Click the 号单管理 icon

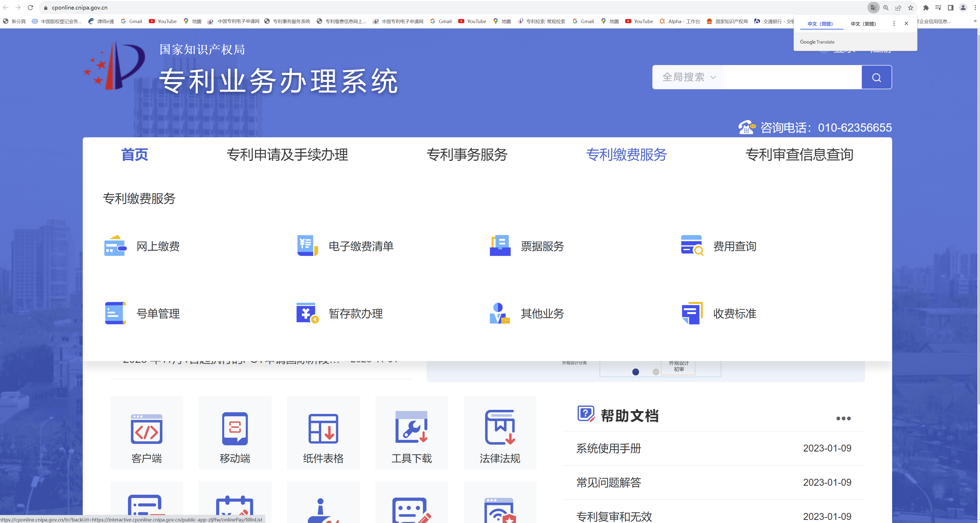coord(115,313)
